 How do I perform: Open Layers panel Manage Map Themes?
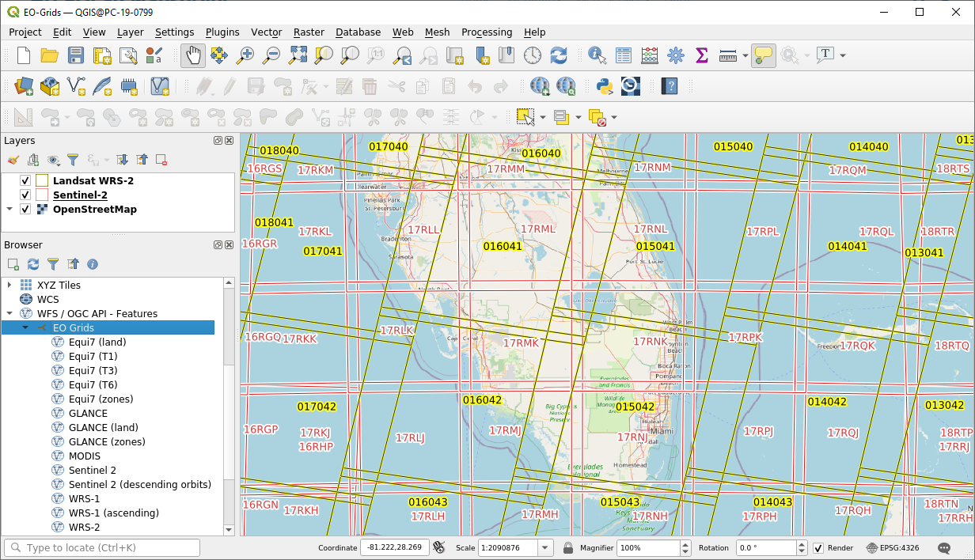(x=53, y=160)
